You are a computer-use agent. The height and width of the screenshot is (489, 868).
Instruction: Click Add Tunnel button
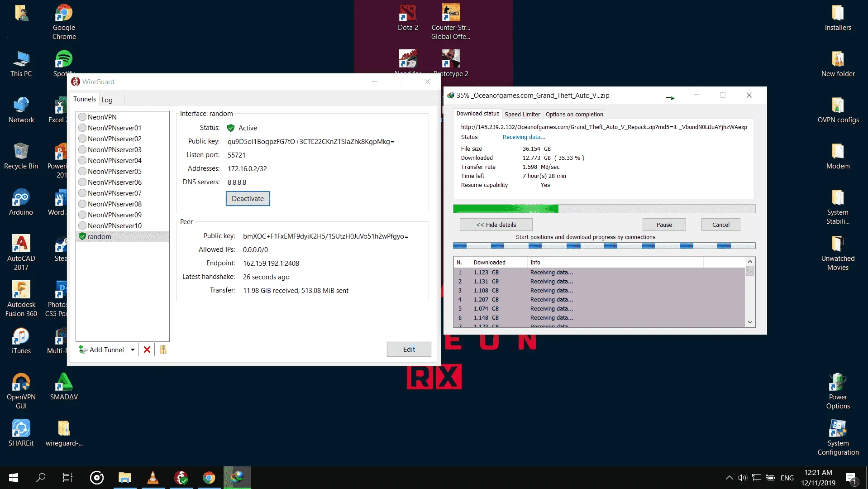[102, 350]
